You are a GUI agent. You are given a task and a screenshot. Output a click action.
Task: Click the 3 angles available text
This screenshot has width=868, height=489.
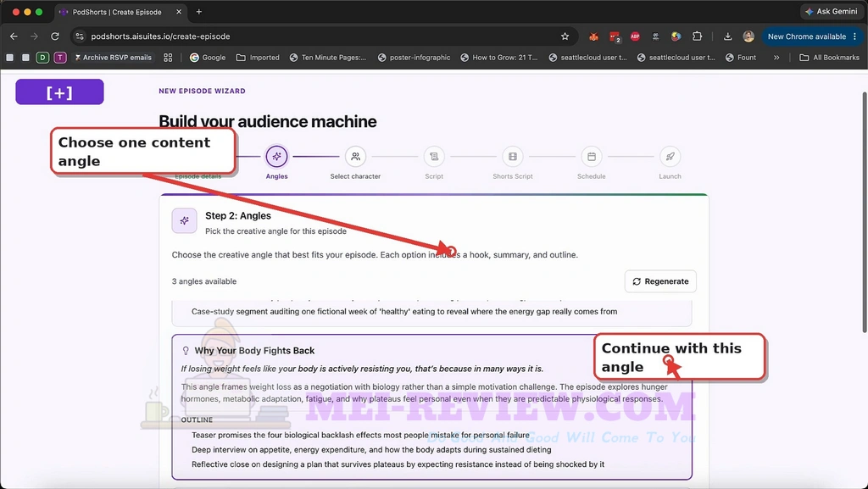(x=204, y=281)
